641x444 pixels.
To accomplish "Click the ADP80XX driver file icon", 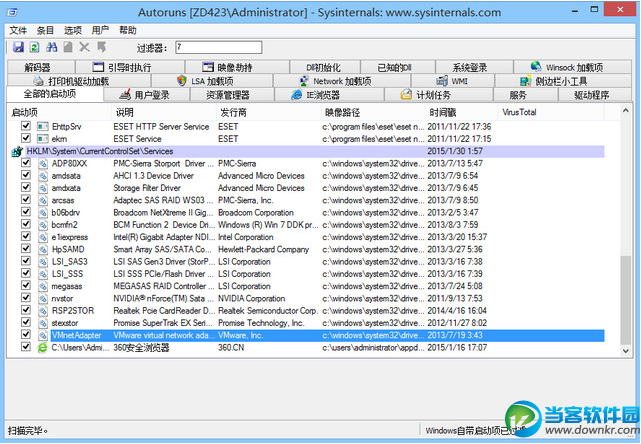I will tap(43, 164).
